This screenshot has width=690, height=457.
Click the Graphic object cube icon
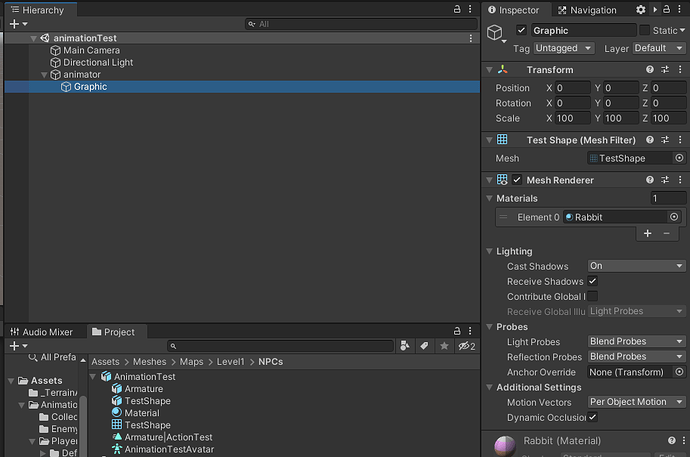[495, 32]
